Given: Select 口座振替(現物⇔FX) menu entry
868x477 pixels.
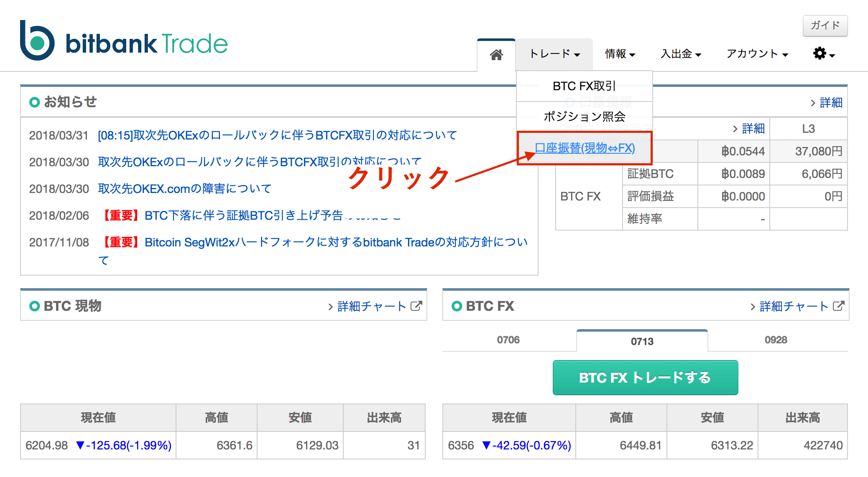Looking at the screenshot, I should (x=585, y=148).
